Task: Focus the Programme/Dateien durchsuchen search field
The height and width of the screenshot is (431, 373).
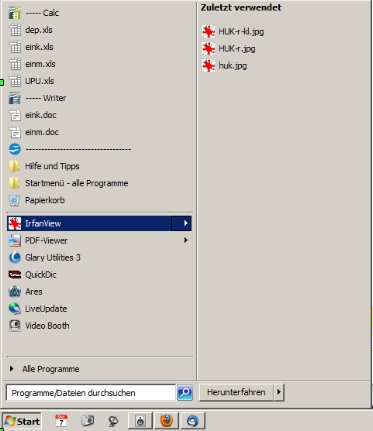Action: click(91, 393)
